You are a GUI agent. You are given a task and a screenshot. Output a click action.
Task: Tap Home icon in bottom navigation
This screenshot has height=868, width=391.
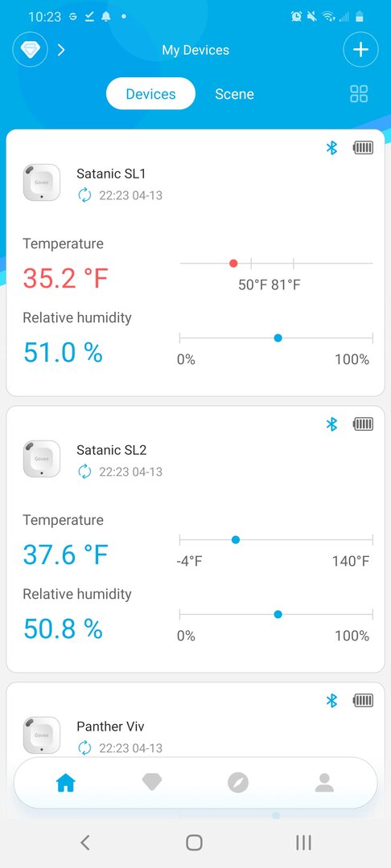(65, 782)
